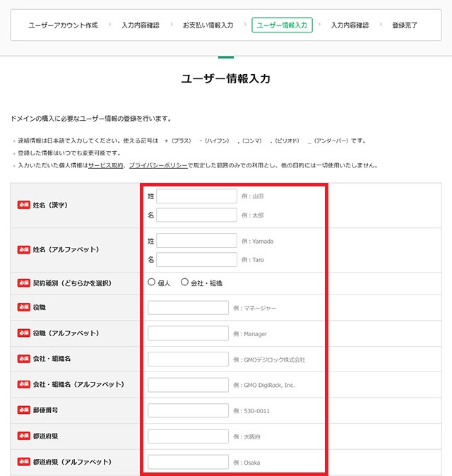Open the サービス規約 link
Image resolution: width=452 pixels, height=476 pixels.
[106, 165]
